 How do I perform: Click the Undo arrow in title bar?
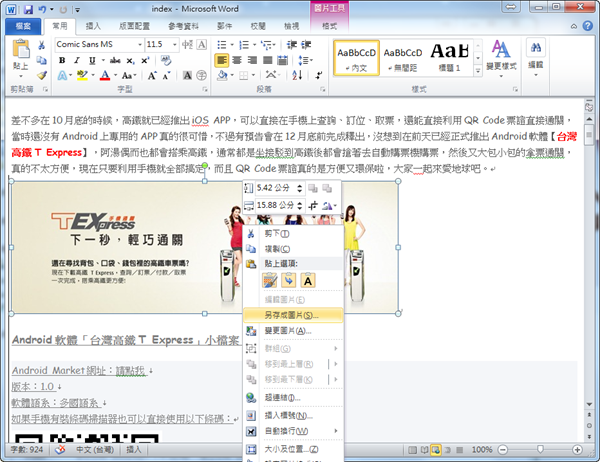point(43,9)
